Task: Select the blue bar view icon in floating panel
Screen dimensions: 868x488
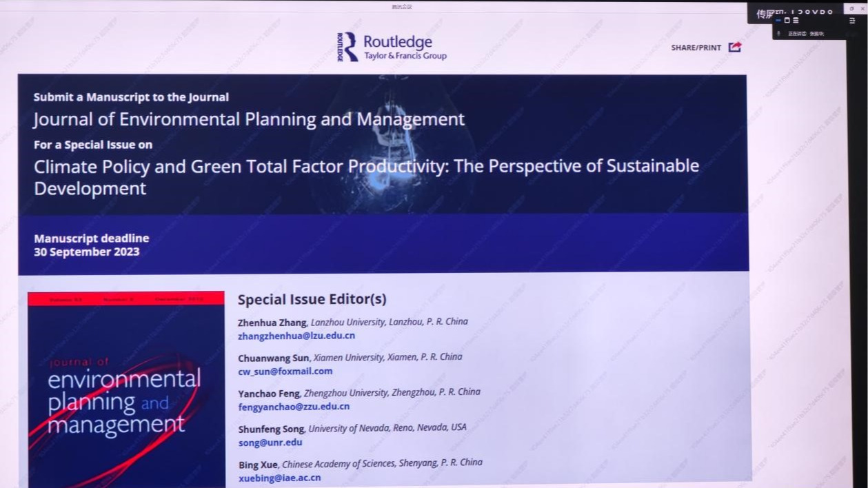Action: pos(778,21)
